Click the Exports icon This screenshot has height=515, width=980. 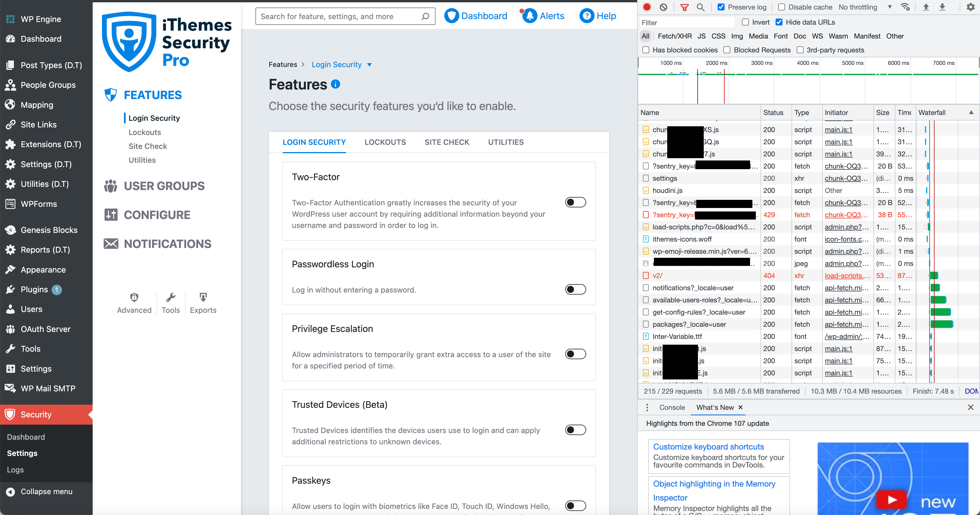(x=203, y=297)
